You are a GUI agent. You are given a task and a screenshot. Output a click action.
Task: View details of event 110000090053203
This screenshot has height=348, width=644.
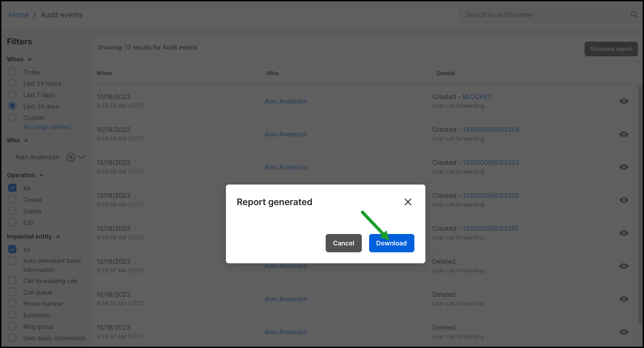624,167
